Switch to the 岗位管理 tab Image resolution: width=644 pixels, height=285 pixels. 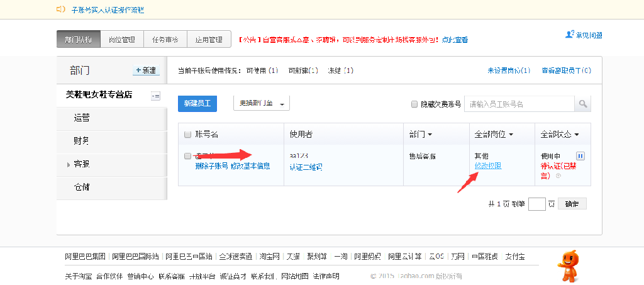122,40
